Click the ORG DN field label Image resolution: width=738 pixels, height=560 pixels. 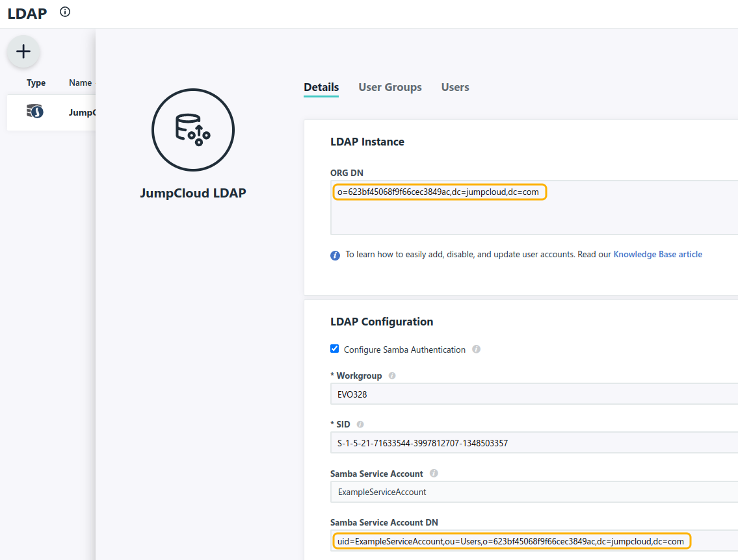[347, 173]
